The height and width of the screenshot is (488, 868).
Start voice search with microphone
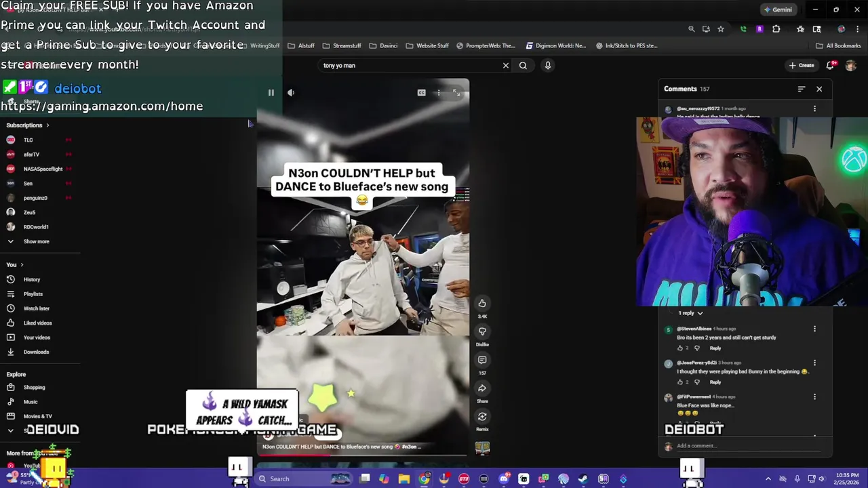click(548, 66)
